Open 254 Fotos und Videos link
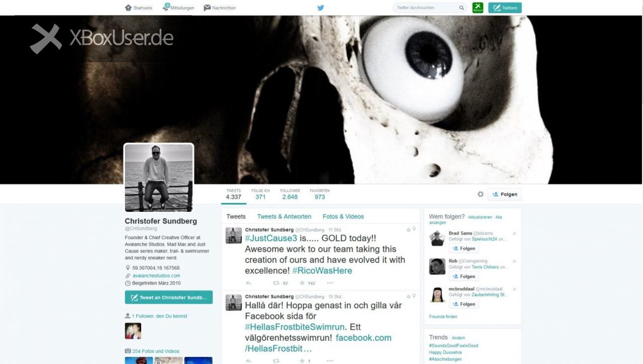The width and height of the screenshot is (643, 364). (x=155, y=351)
